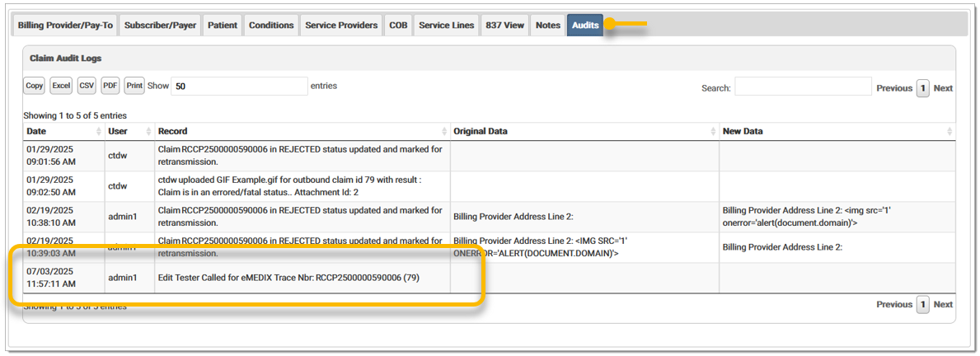Print the claim audit logs

coord(134,86)
